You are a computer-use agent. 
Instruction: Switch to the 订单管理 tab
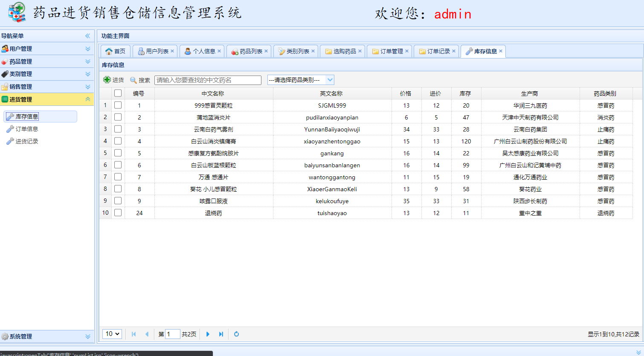[387, 51]
